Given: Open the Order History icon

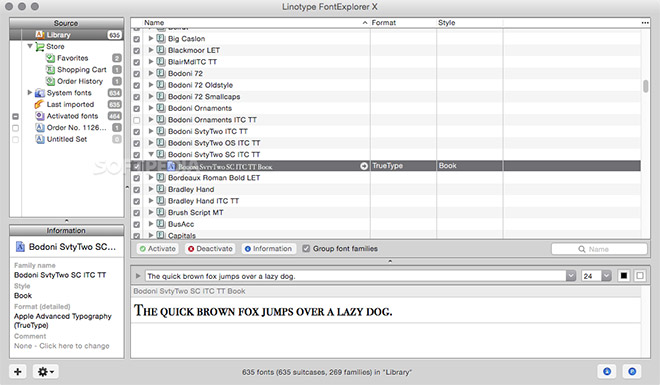Looking at the screenshot, I should pos(50,81).
